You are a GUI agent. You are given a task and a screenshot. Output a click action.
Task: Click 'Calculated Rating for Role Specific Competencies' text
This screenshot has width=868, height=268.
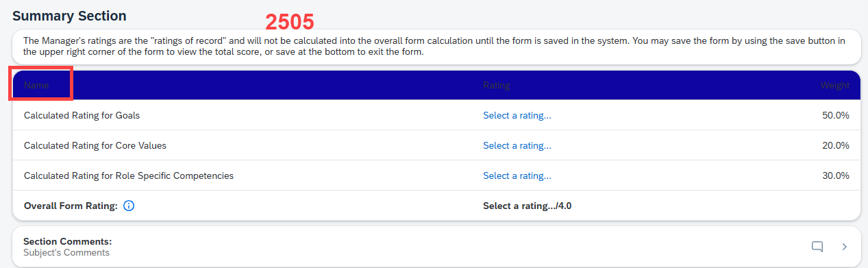(129, 175)
